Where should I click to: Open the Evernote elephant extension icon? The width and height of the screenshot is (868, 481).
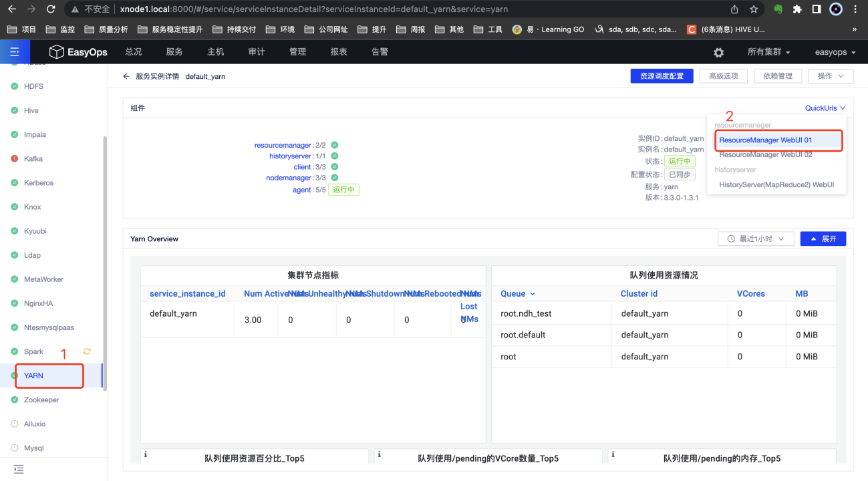(778, 9)
